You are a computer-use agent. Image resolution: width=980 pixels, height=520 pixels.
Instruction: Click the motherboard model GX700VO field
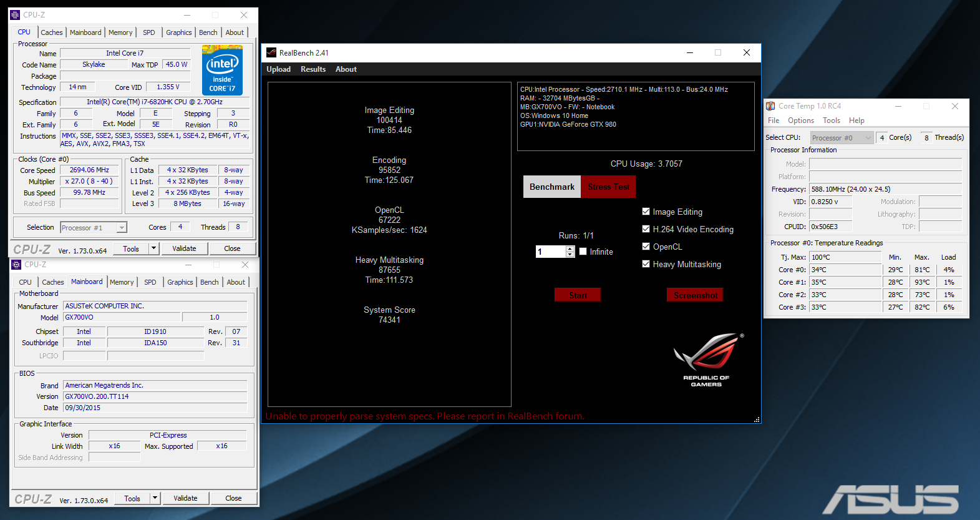(x=122, y=317)
